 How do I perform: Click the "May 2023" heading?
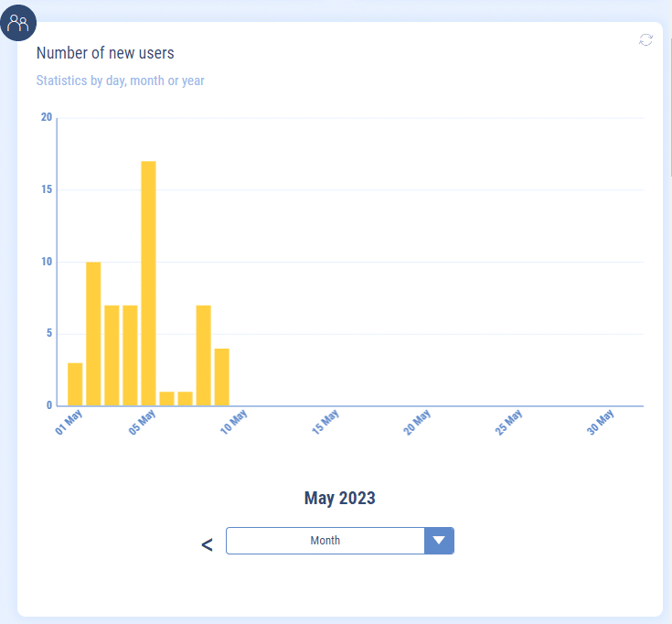click(339, 498)
